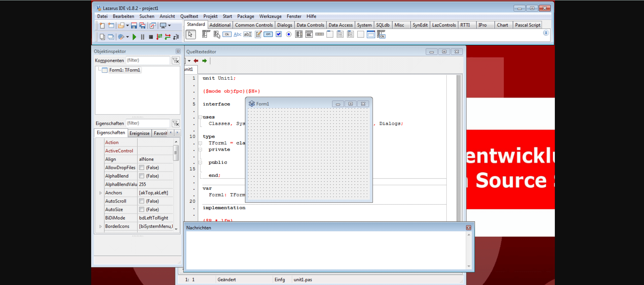Click the green Run triangle

134,37
